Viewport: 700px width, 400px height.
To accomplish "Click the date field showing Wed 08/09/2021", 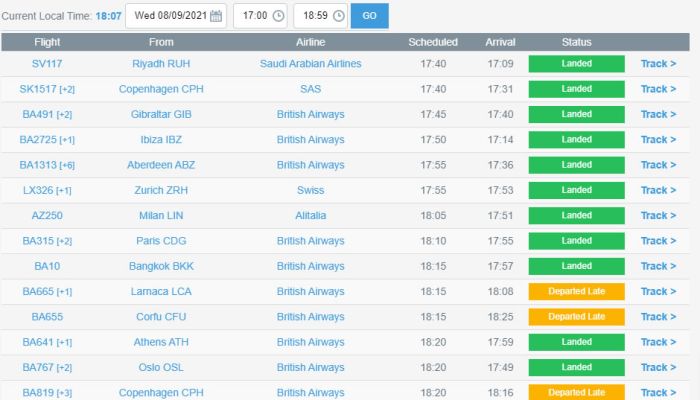I will (x=165, y=16).
